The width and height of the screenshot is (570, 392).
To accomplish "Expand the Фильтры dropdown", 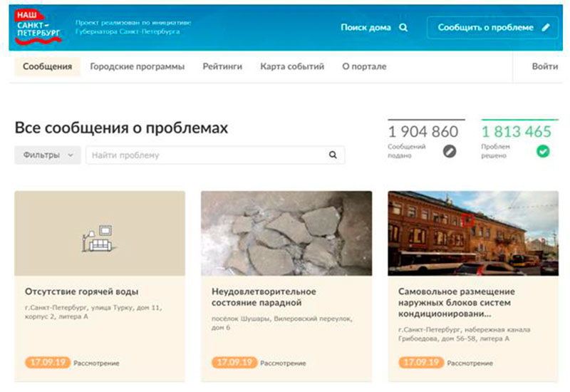I will click(x=48, y=155).
